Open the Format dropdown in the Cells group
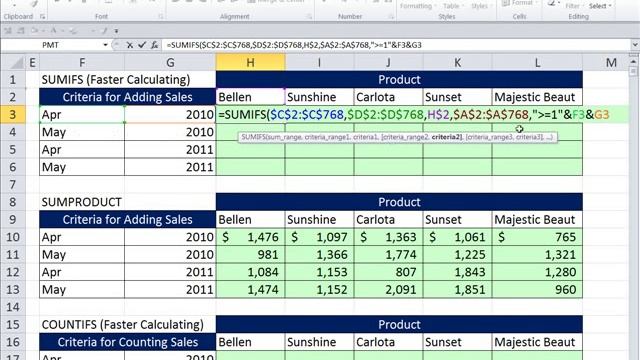640x360 pixels. coord(521,3)
